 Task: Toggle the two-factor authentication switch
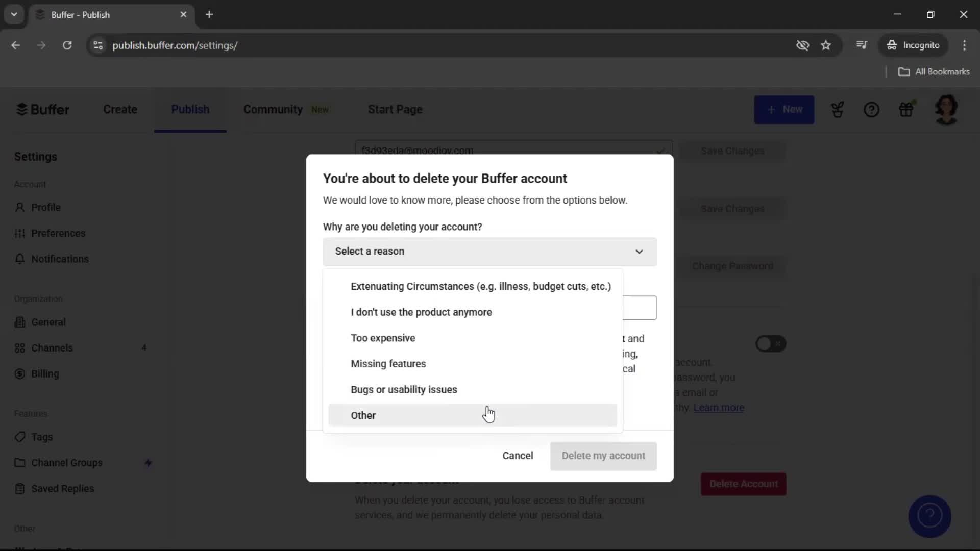tap(770, 344)
